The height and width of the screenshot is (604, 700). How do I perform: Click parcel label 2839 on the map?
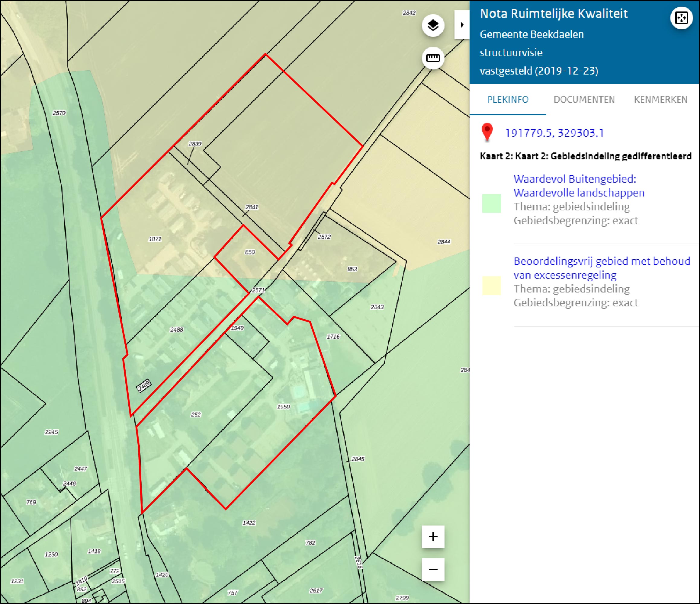[x=195, y=143]
